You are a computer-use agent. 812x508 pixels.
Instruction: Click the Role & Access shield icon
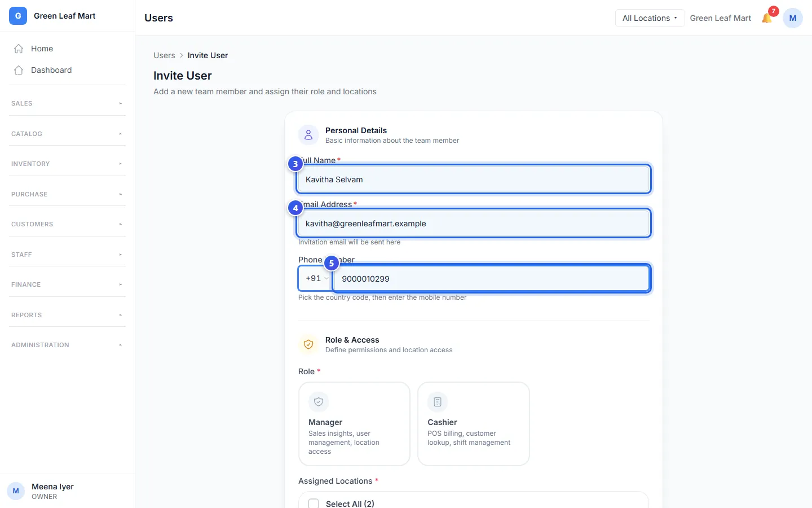click(x=308, y=344)
